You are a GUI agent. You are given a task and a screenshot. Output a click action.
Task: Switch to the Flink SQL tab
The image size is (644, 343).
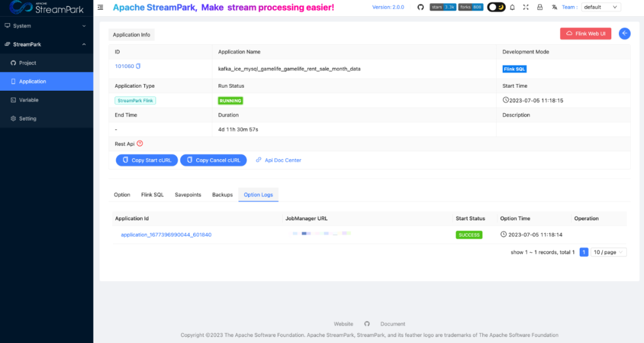click(152, 195)
